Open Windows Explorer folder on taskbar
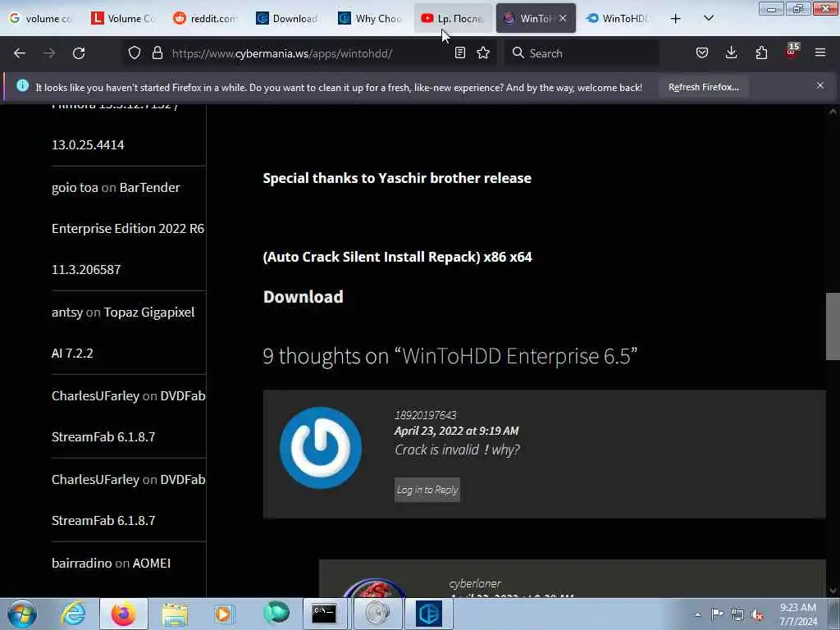The width and height of the screenshot is (840, 630). pos(175,614)
